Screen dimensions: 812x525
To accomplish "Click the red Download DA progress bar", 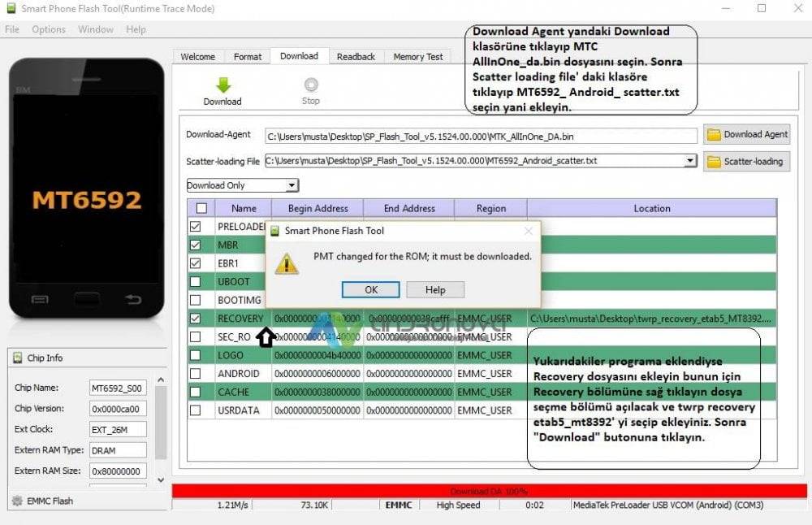I will tap(490, 491).
